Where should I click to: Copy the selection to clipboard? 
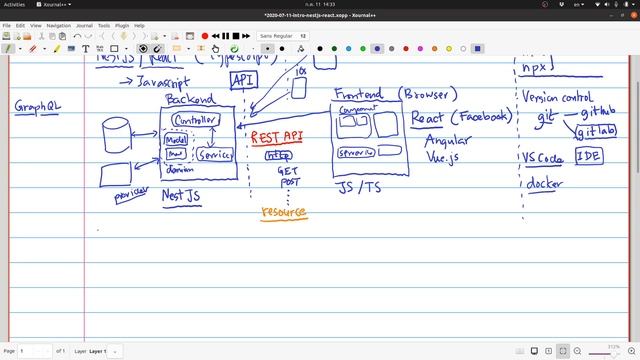52,36
